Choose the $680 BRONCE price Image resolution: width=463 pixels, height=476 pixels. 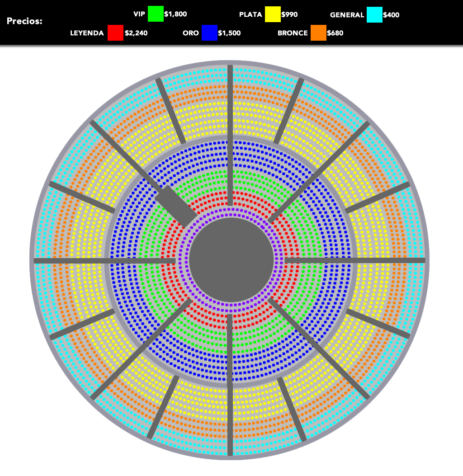[335, 33]
